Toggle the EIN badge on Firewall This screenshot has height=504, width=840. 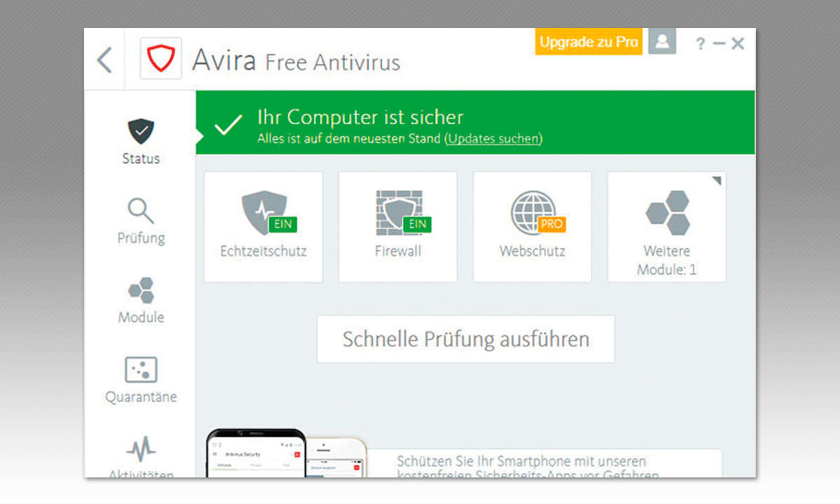coord(417,224)
